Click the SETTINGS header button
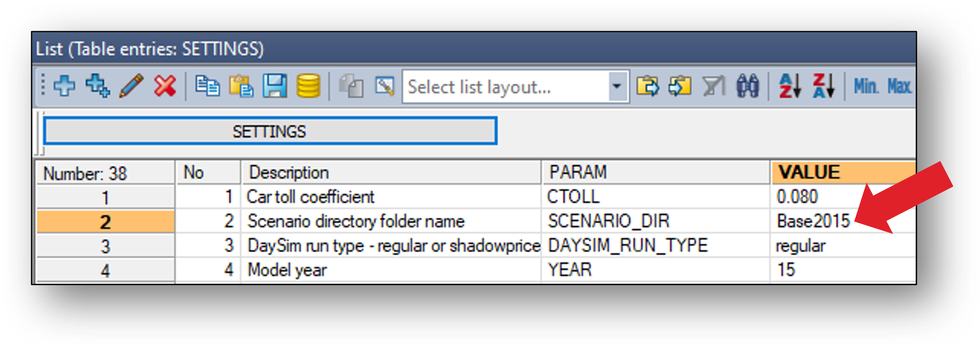Viewport: 980px width, 348px height. point(270,131)
